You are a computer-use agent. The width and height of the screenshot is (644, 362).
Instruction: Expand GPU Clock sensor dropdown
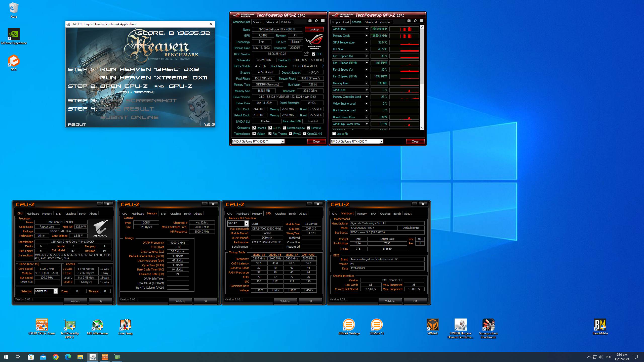pyautogui.click(x=367, y=29)
